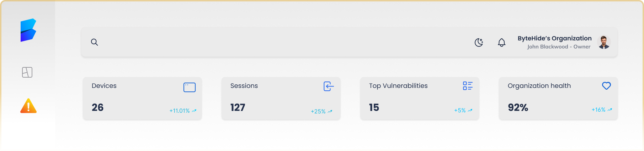Image resolution: width=644 pixels, height=151 pixels.
Task: Click the Devices +11.01% trend indicator
Action: click(x=183, y=111)
